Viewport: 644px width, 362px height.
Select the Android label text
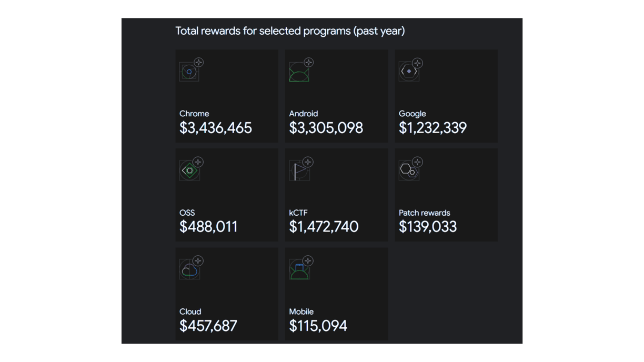click(304, 114)
